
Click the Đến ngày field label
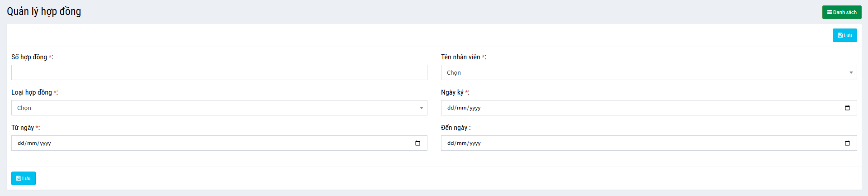(454, 128)
